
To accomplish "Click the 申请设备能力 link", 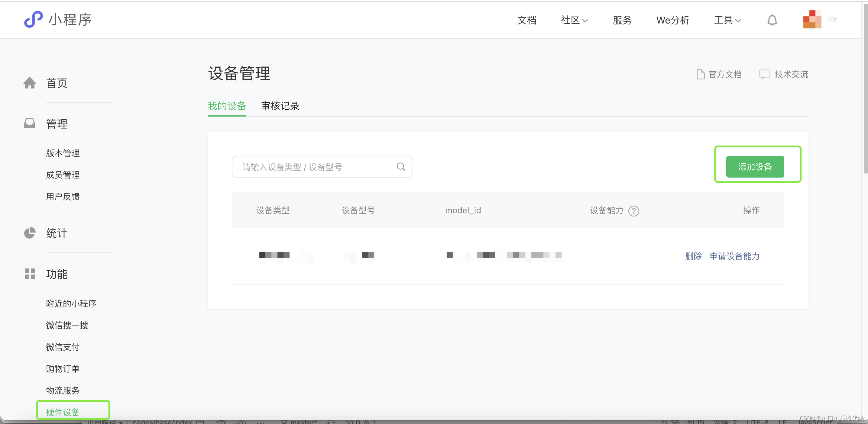I will point(734,256).
